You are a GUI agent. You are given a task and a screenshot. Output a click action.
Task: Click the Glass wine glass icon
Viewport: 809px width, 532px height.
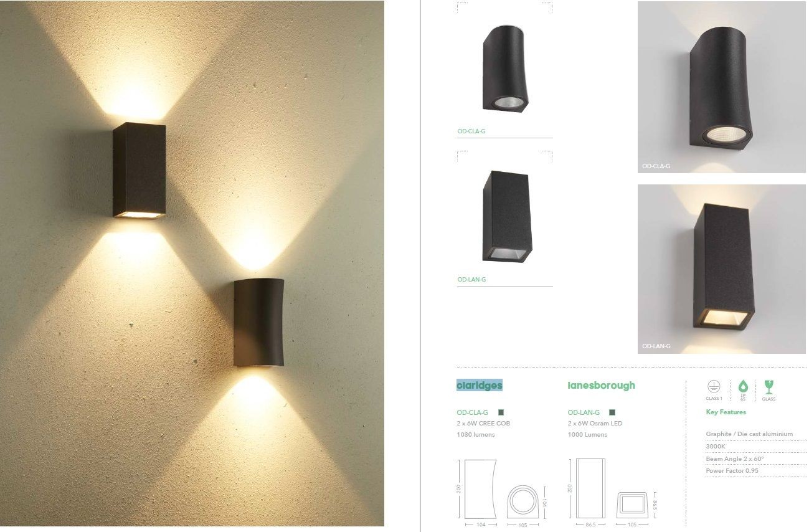769,386
